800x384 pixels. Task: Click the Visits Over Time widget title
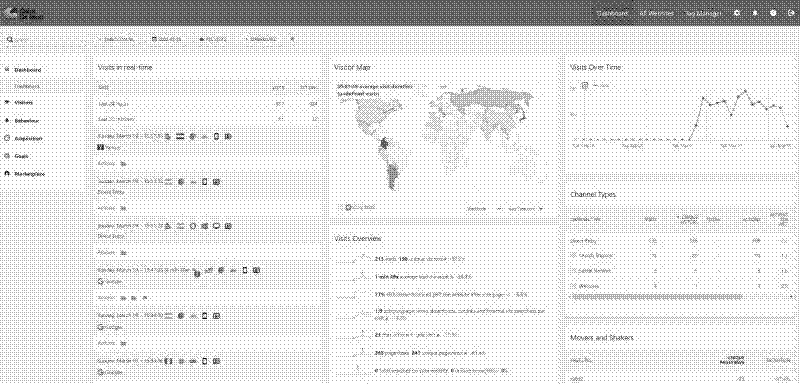coord(595,67)
